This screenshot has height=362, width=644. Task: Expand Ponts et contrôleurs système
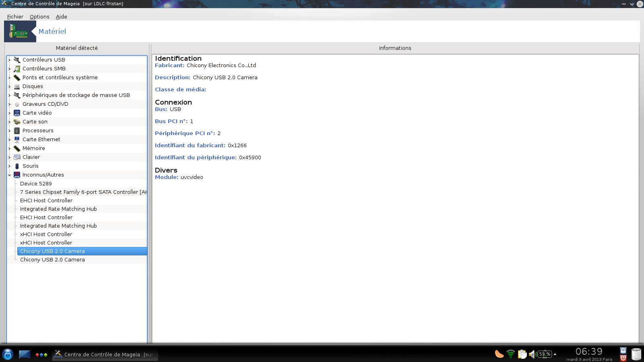click(9, 78)
